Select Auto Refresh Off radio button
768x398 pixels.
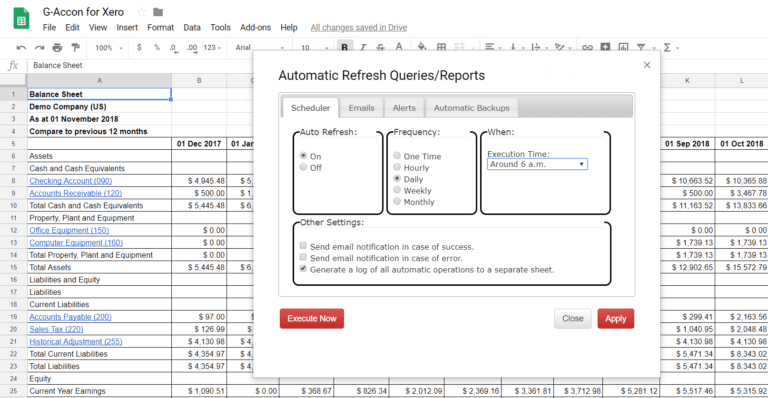coord(303,167)
